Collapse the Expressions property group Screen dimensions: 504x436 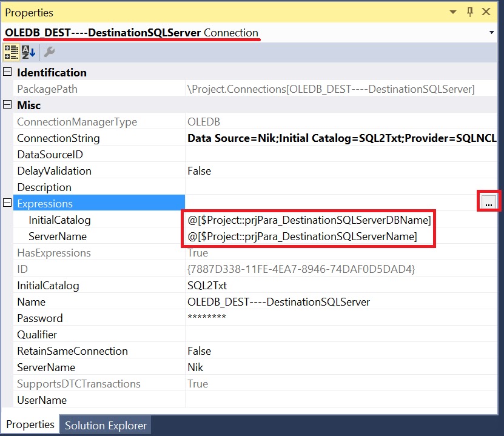tap(6, 203)
